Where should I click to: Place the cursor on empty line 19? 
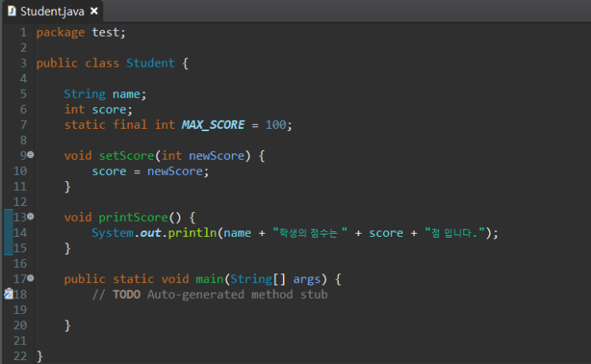(x=159, y=310)
